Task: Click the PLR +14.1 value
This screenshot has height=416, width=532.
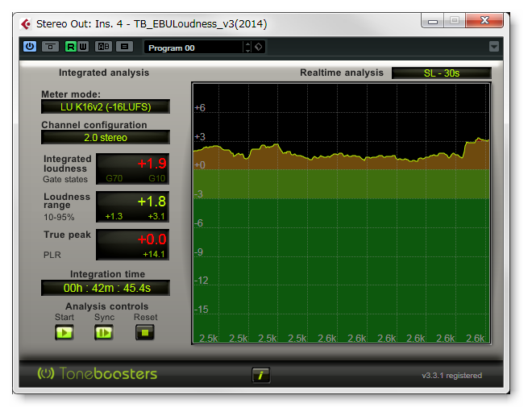Action: point(154,254)
